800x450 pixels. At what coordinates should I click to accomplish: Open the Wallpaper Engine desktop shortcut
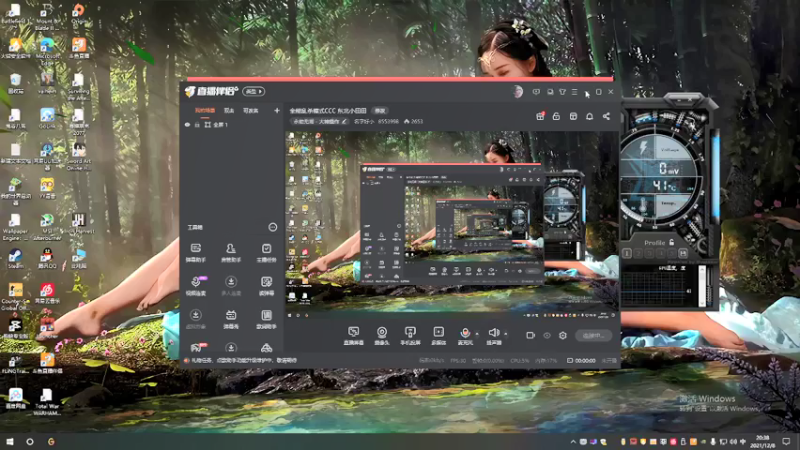[x=15, y=228]
